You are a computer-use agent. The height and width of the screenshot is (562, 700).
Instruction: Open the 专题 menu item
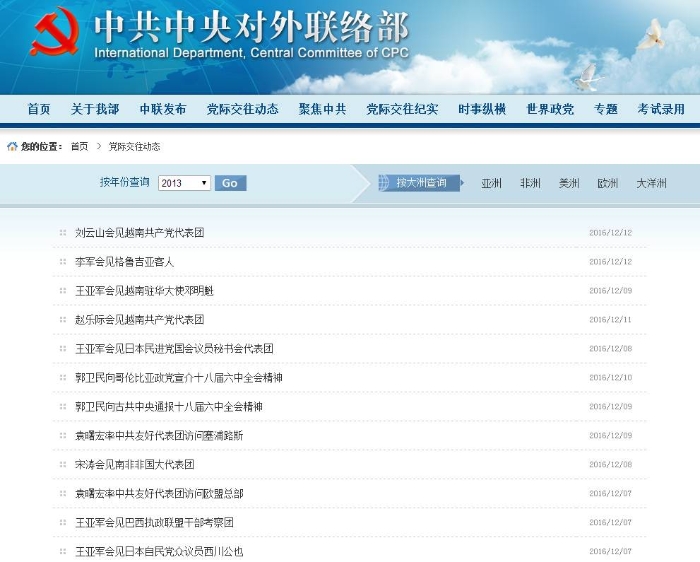606,109
